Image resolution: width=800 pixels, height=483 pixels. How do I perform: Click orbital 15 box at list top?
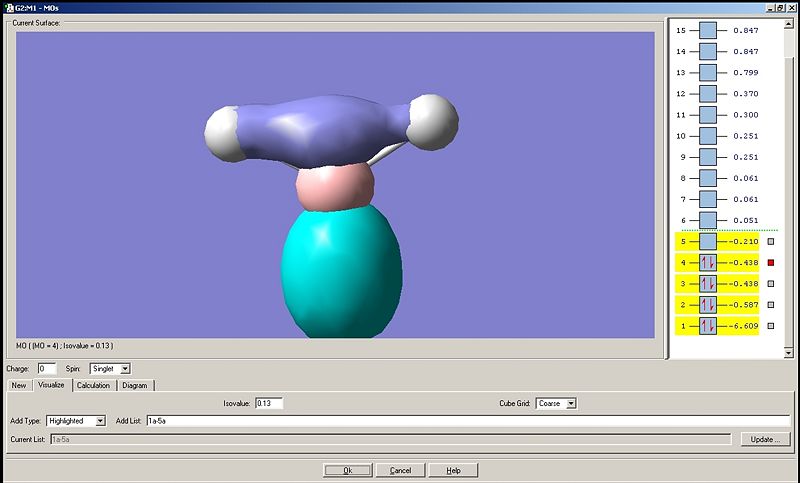point(708,31)
